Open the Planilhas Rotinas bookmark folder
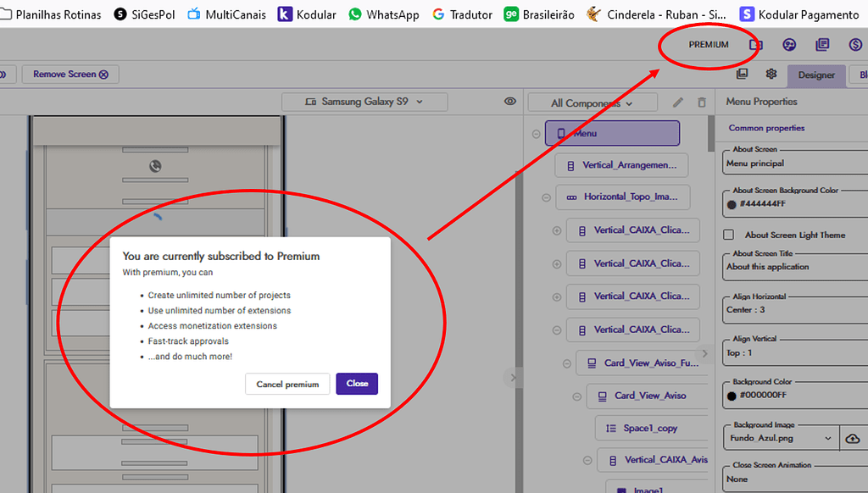The image size is (868, 493). point(51,14)
